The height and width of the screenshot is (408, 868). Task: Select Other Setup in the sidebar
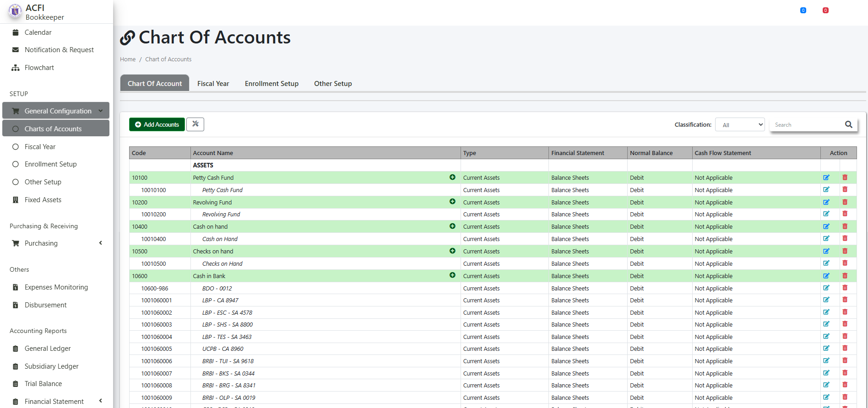point(43,182)
